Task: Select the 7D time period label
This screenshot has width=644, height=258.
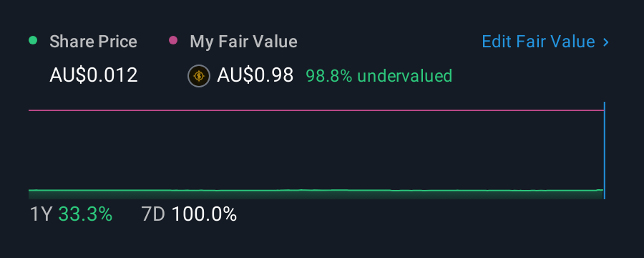Action: coord(153,215)
